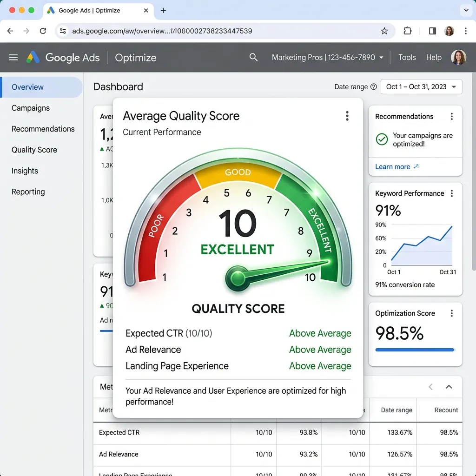
Task: Go back with browser back arrow
Action: pos(10,31)
